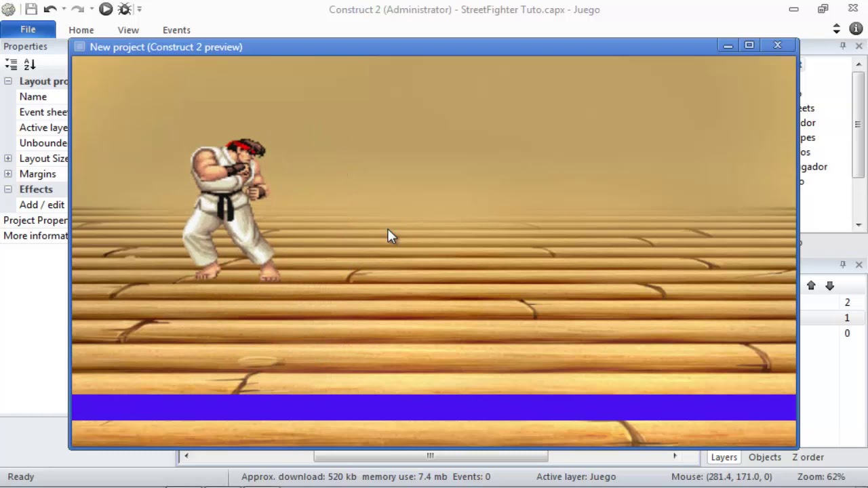868x488 pixels.
Task: Click the project tree vertical scrollbar thumb
Action: coord(858,125)
